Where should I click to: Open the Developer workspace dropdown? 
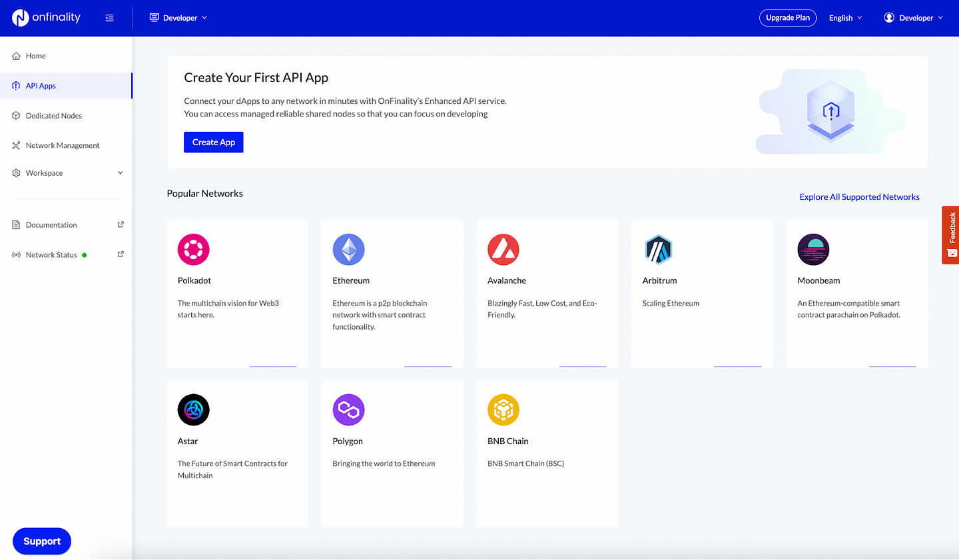click(x=178, y=18)
